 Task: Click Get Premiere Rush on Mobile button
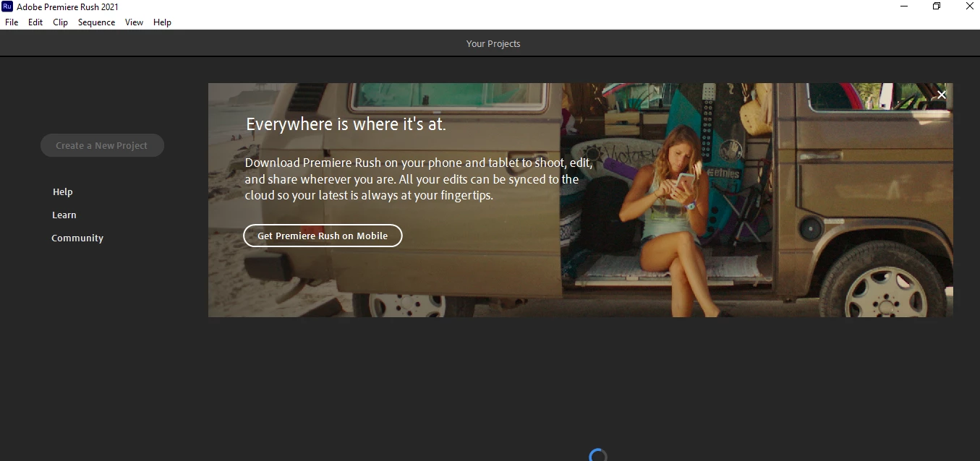[323, 236]
